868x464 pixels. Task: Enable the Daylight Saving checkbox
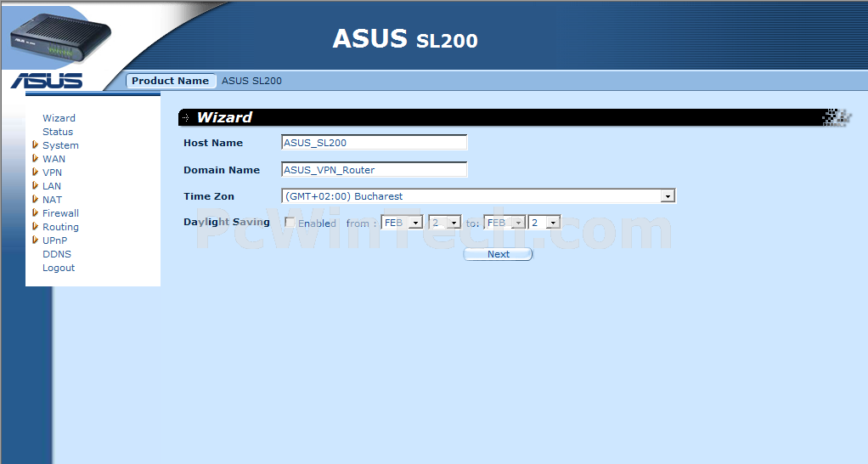coord(289,222)
